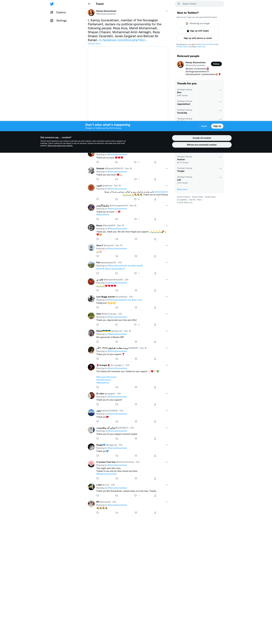Click the Twitter bird logo
This screenshot has width=272, height=644.
tap(52, 4)
